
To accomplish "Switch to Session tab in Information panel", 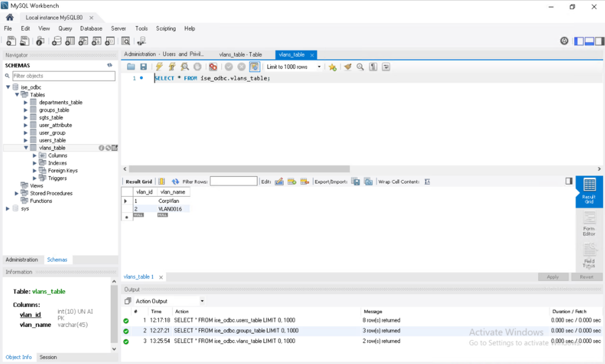I will pos(48,357).
